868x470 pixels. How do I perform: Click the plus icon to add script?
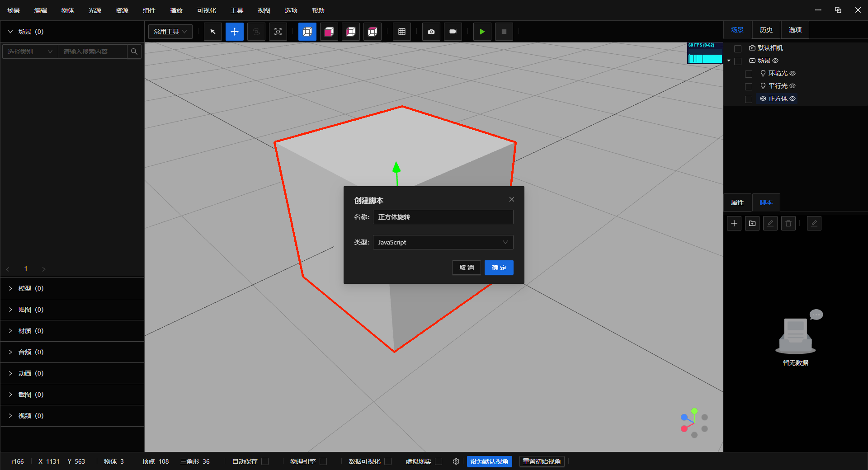pyautogui.click(x=734, y=223)
